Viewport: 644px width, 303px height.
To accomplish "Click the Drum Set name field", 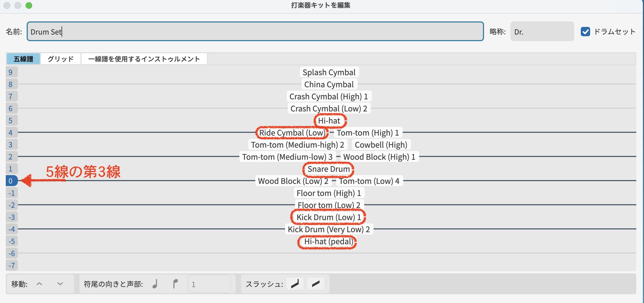I will coord(255,32).
